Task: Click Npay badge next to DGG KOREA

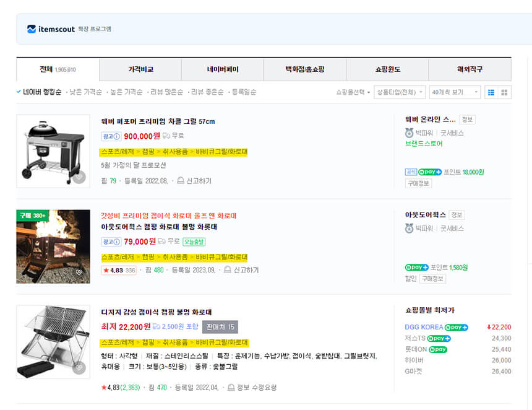Action: 457,328
